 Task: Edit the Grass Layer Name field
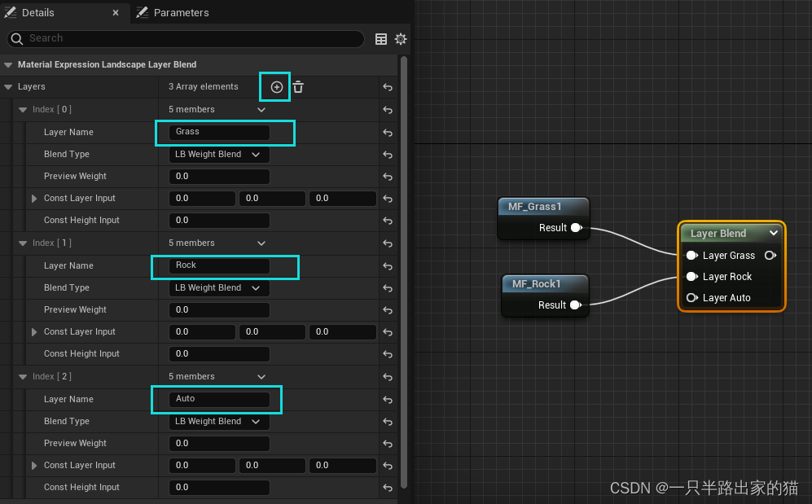(x=219, y=132)
